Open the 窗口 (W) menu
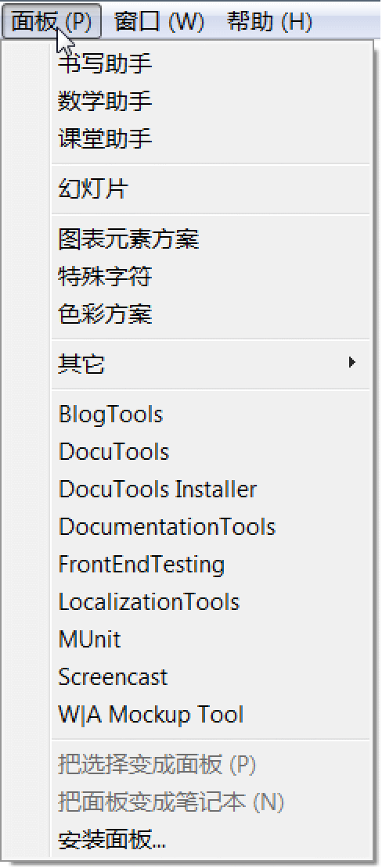This screenshot has width=382, height=868. point(159,22)
